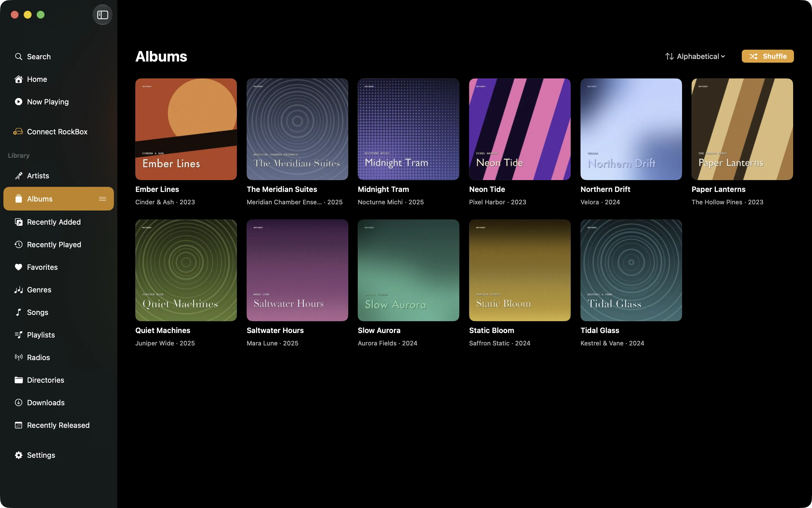The width and height of the screenshot is (812, 508).
Task: Open the Search menu item label
Action: tap(39, 56)
